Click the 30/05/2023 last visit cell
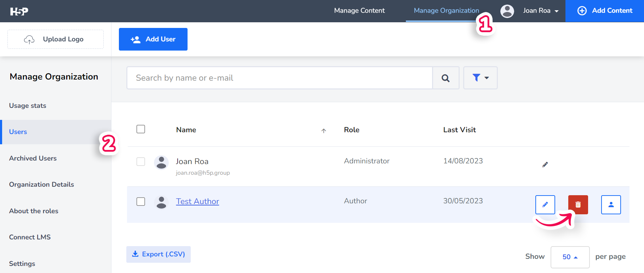This screenshot has width=644, height=273. click(463, 201)
